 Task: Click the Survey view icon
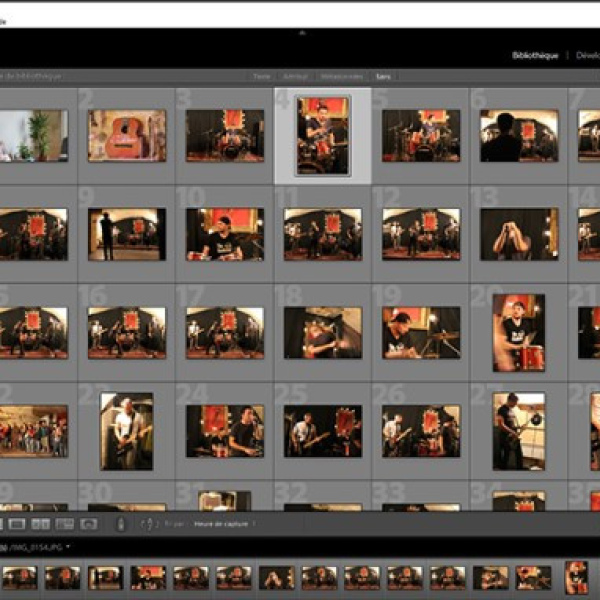pos(65,523)
